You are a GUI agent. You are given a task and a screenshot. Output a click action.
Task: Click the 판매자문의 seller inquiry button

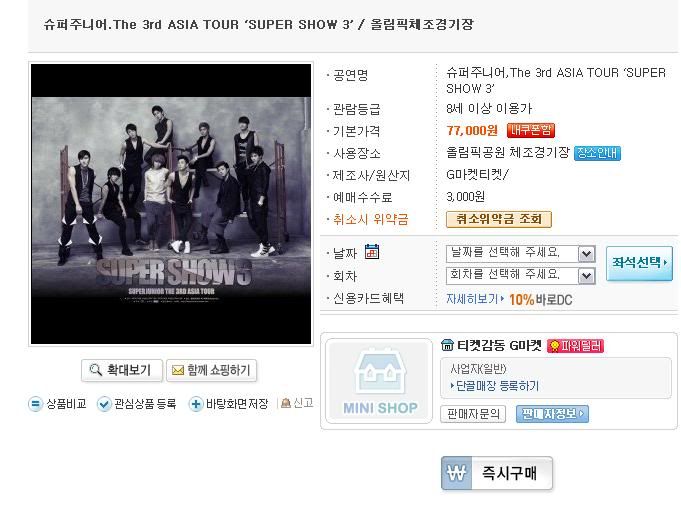pos(473,414)
